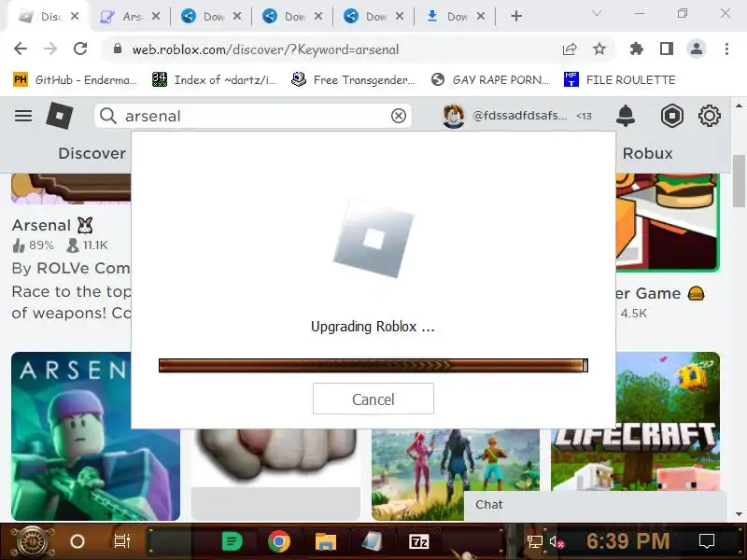Open GitHub - Enderma bookmark
Screen dimensions: 747x560
(x=75, y=79)
